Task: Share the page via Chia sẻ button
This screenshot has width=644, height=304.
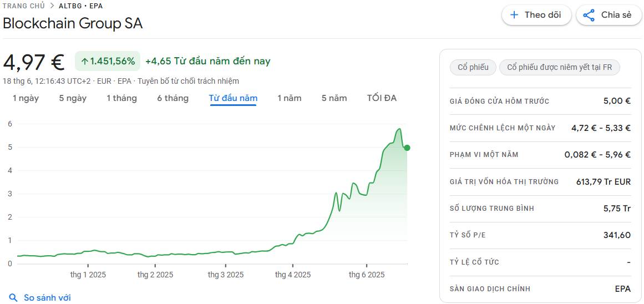Action: (x=608, y=15)
